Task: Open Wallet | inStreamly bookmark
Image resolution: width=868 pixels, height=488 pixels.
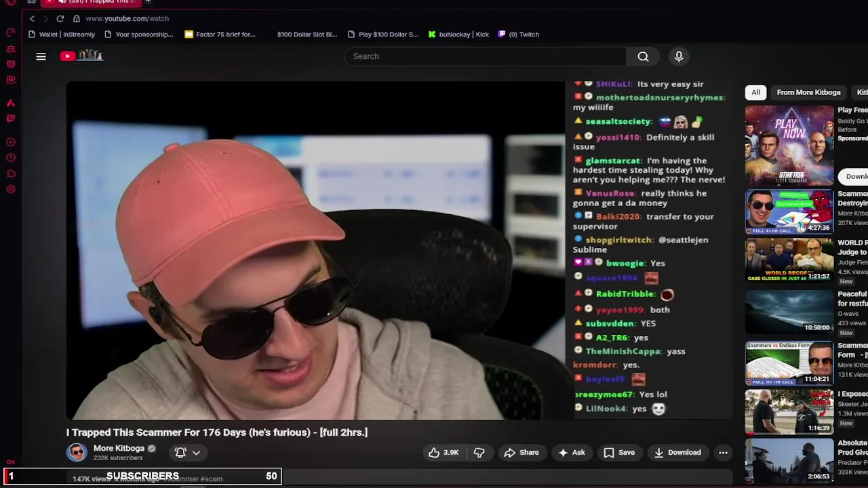Action: tap(62, 35)
